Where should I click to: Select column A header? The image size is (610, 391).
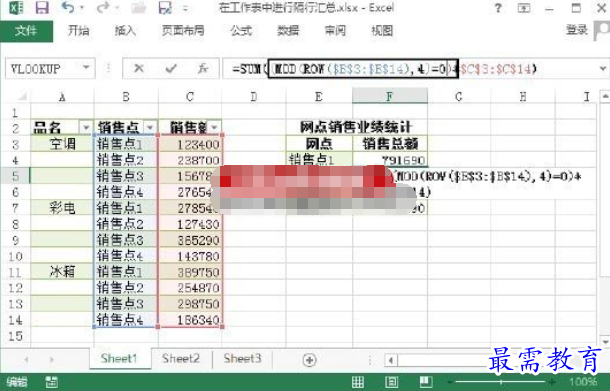click(x=62, y=96)
